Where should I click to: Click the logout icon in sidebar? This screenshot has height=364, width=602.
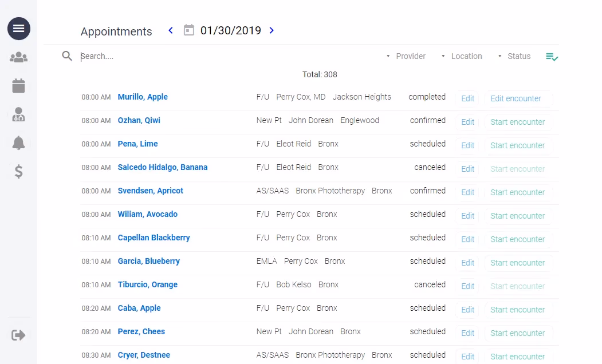(19, 335)
